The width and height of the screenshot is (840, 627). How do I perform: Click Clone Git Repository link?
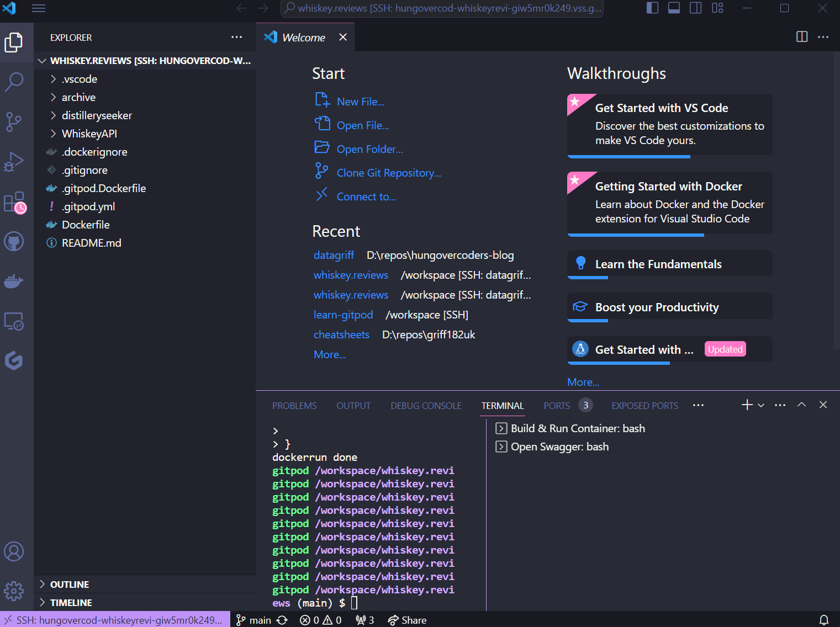389,173
